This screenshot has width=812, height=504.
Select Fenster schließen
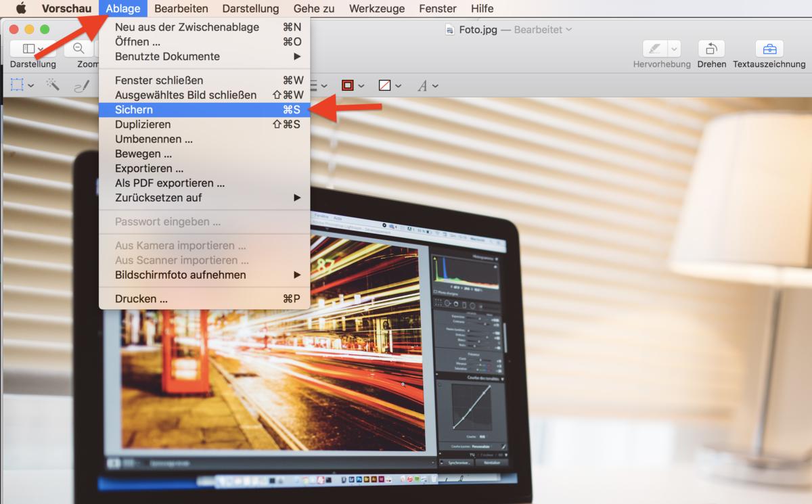[204, 80]
